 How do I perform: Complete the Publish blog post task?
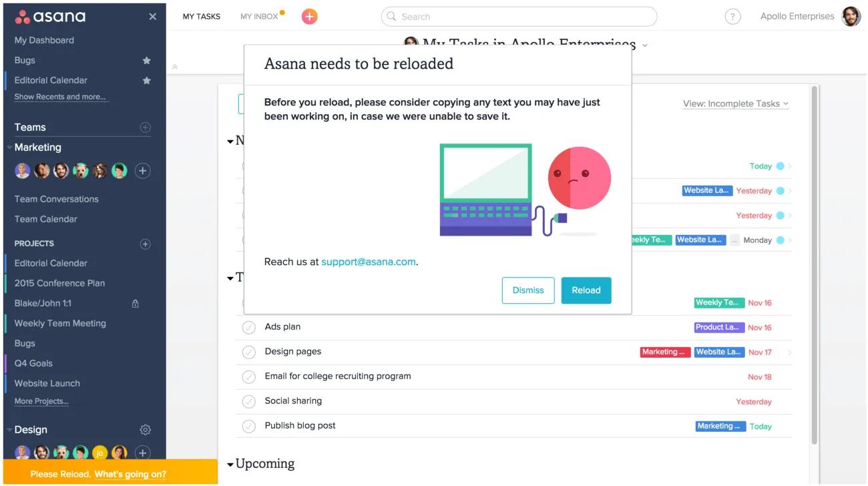(x=249, y=427)
